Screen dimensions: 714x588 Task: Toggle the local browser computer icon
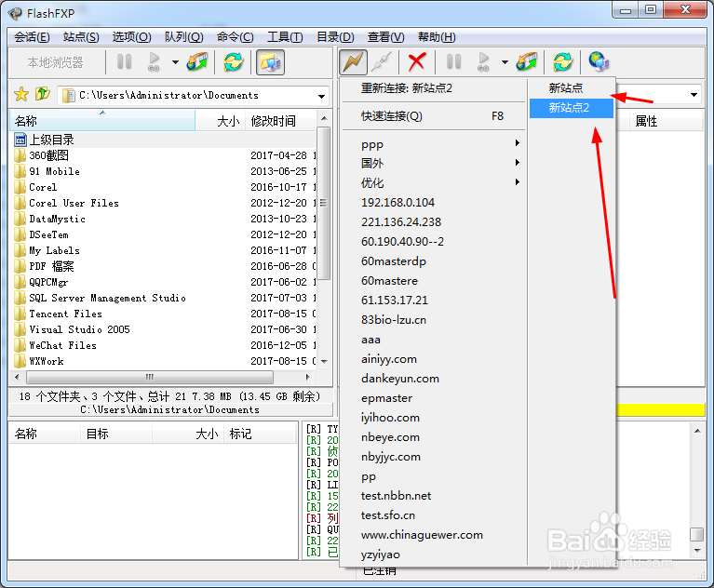[271, 62]
